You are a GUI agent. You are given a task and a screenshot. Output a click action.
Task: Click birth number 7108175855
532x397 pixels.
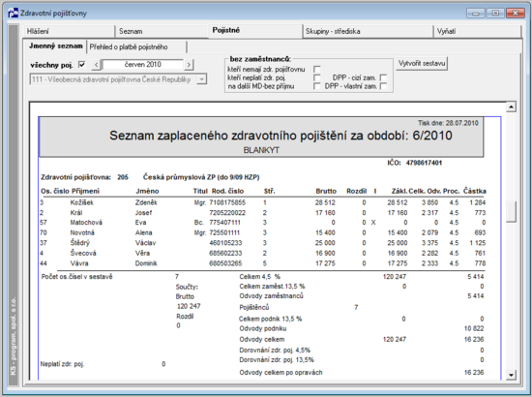pos(227,202)
